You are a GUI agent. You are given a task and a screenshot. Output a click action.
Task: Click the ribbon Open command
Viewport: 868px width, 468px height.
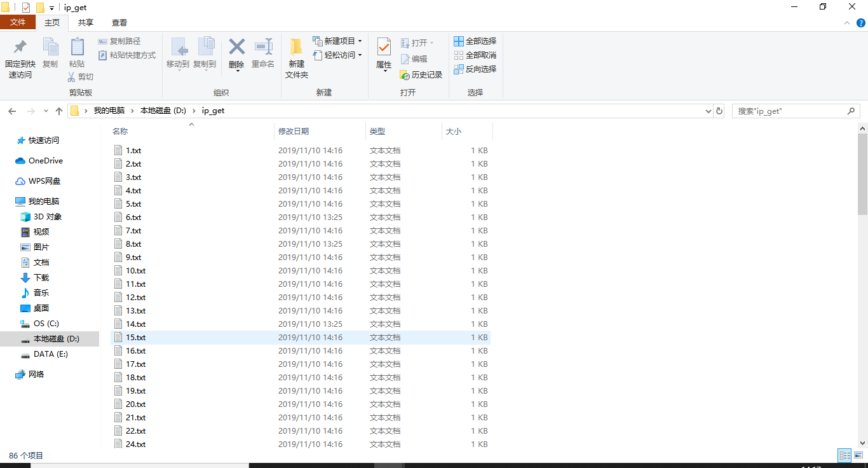417,43
